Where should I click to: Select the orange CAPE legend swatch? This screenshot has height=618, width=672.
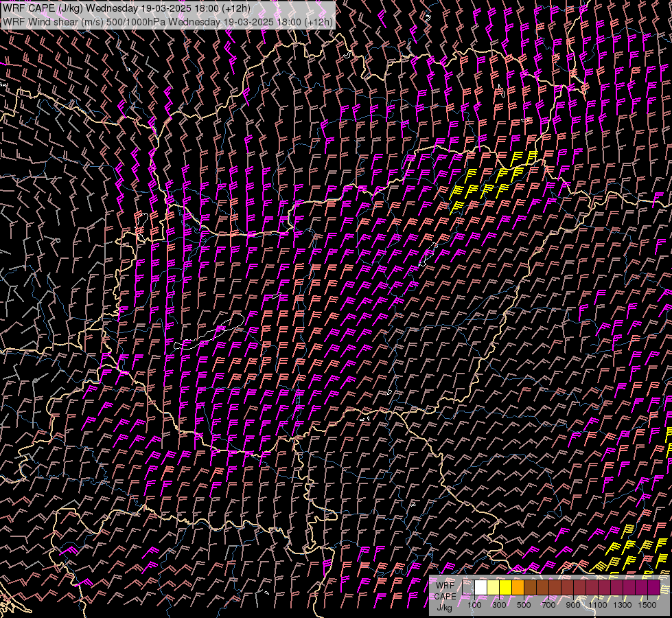point(518,588)
